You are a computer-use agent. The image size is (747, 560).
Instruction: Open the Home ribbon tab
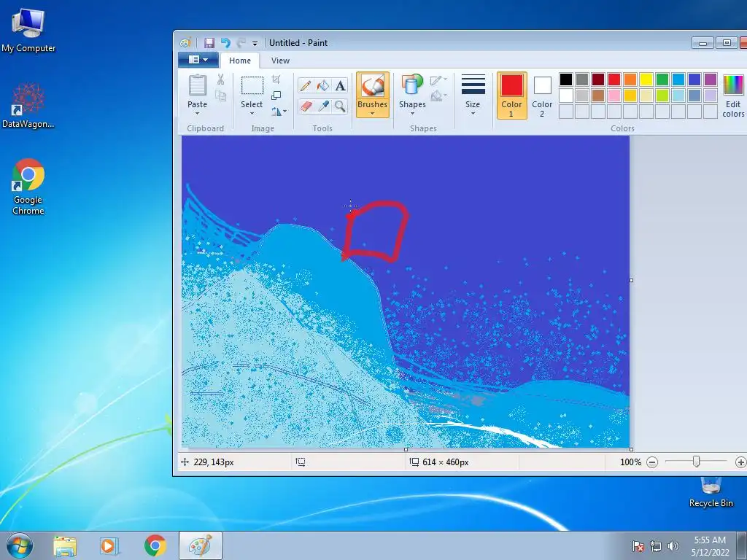(x=239, y=61)
